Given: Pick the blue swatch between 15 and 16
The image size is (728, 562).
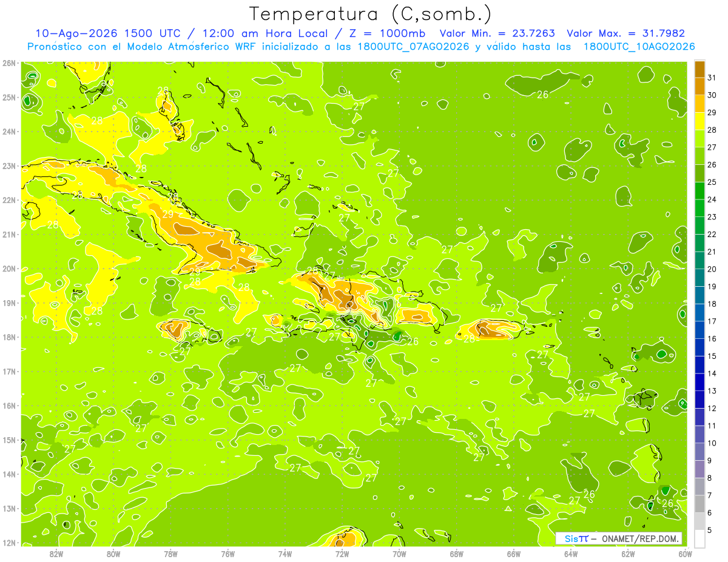Looking at the screenshot, I should (699, 347).
